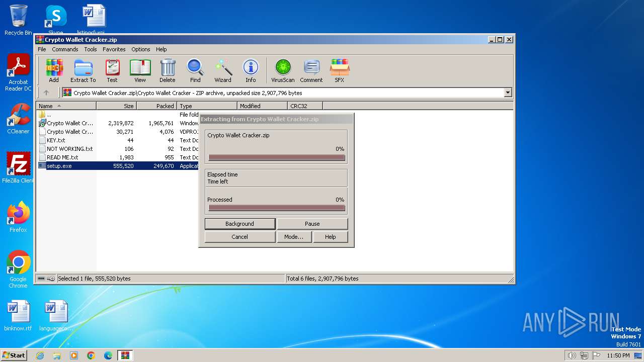Click the volume speaker tray icon
Screen dimensions: 644x362
[x=572, y=355]
